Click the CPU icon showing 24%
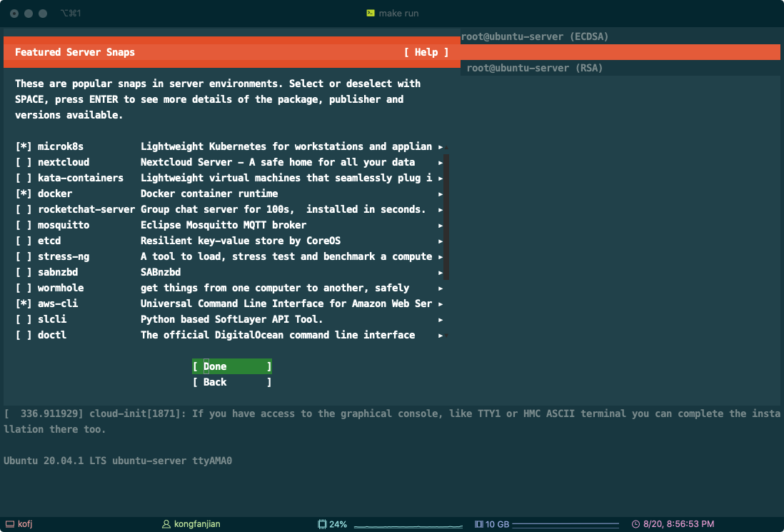The height and width of the screenshot is (532, 784). [322, 524]
